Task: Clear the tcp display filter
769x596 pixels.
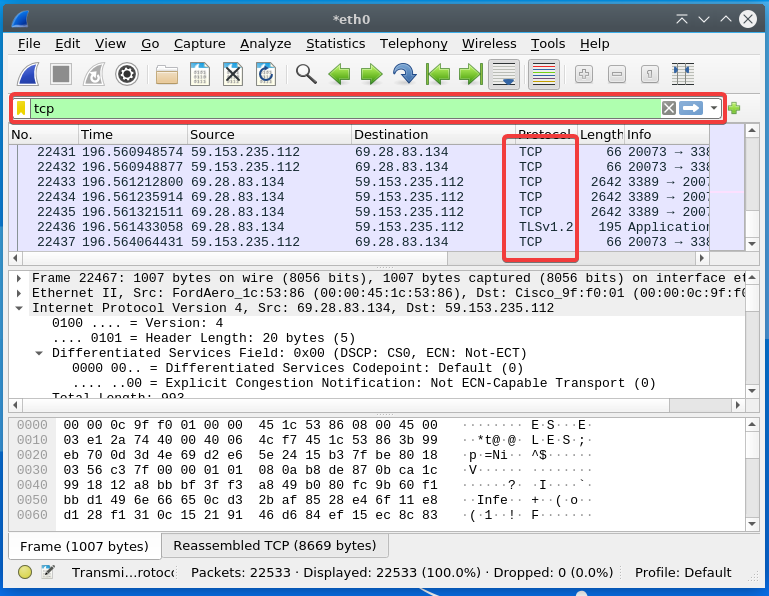Action: click(x=669, y=108)
